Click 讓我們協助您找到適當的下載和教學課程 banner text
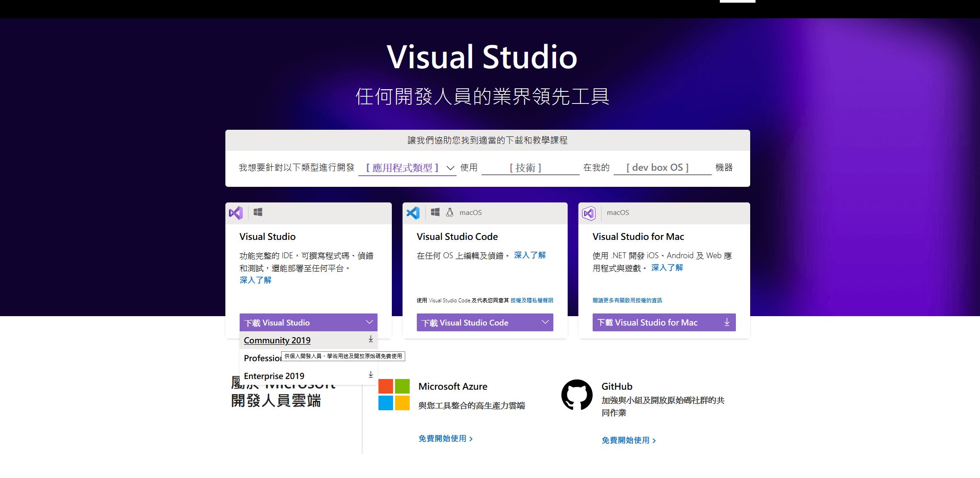980x478 pixels. pos(487,140)
